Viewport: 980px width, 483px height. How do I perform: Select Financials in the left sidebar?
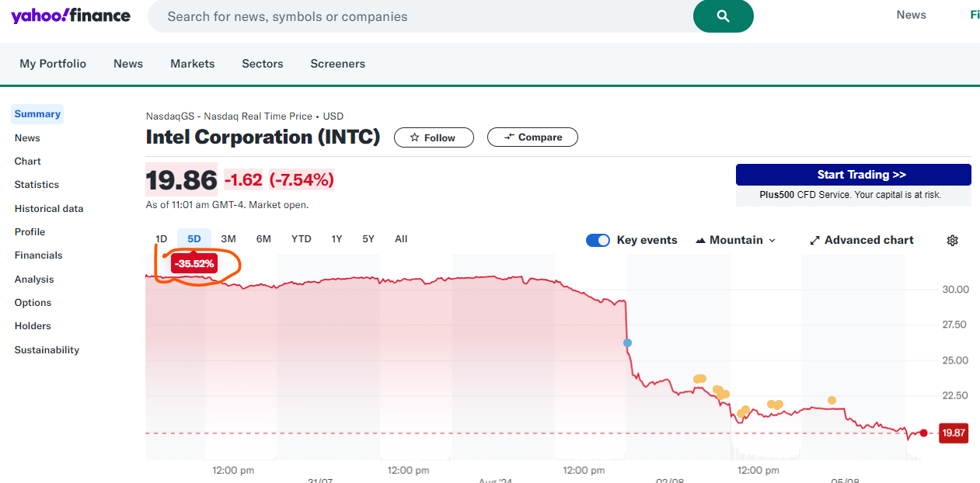[x=38, y=255]
